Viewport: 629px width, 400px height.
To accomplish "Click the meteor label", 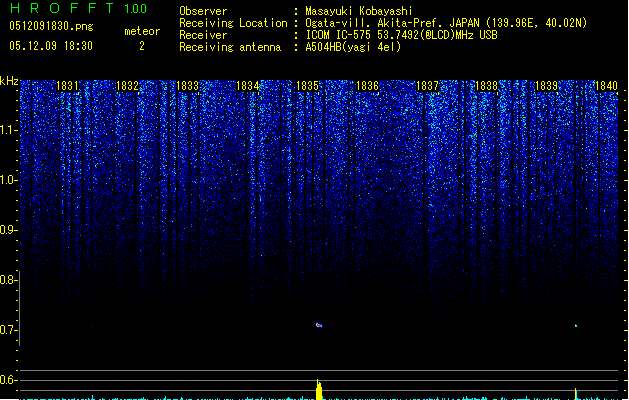I will pos(142,31).
